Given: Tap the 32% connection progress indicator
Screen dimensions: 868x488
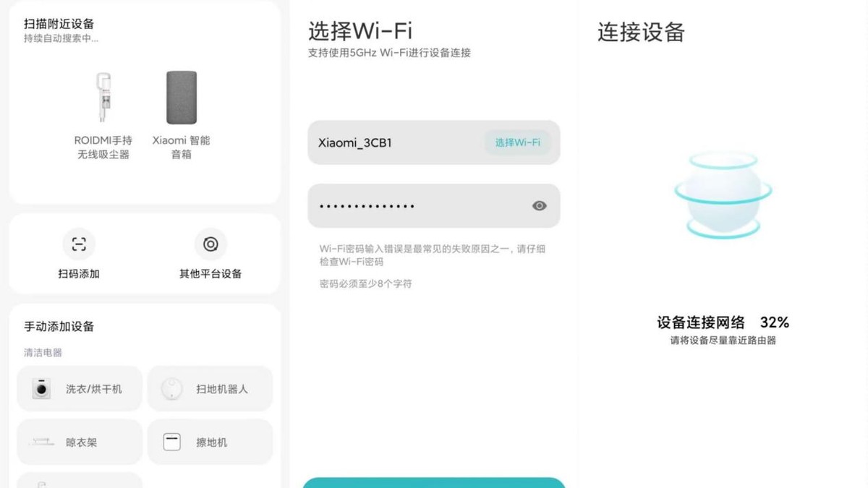Looking at the screenshot, I should coord(775,322).
